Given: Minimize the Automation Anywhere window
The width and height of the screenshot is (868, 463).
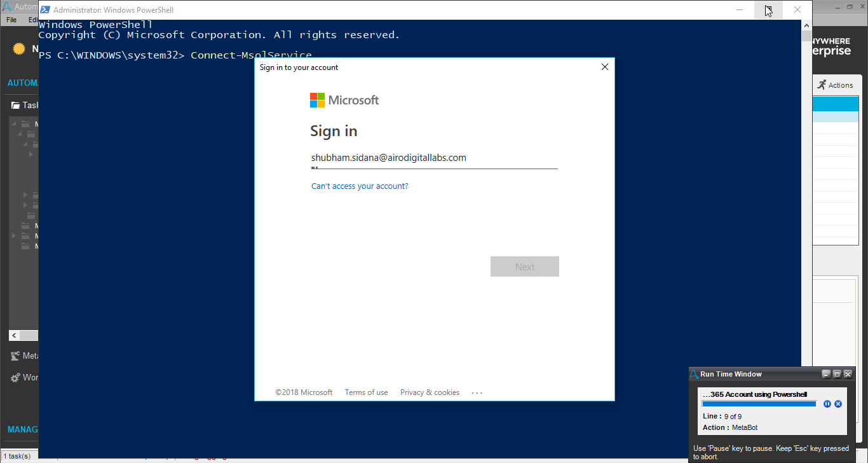Looking at the screenshot, I should [838, 6].
